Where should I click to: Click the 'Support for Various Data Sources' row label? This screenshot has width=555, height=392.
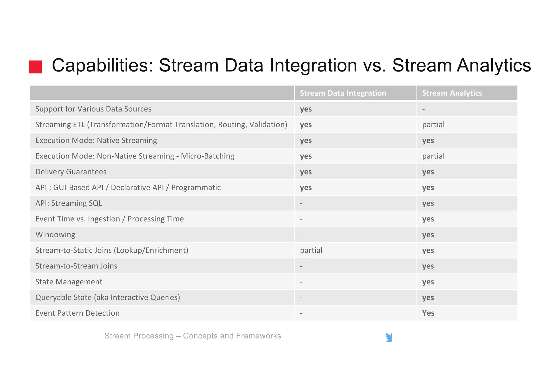93,109
